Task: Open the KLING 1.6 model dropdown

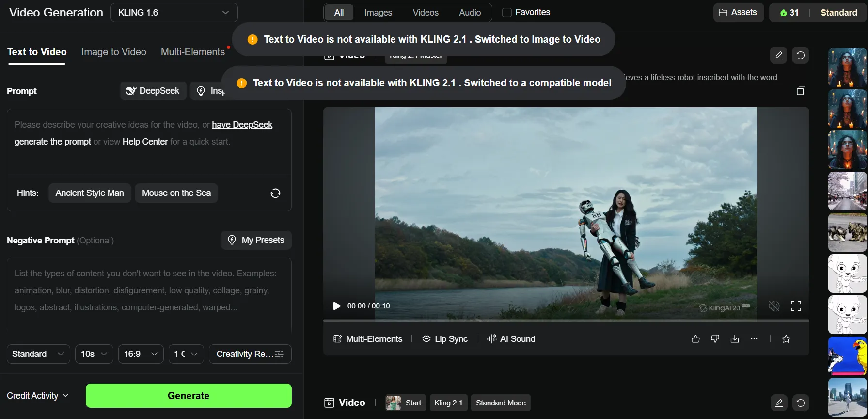Action: click(x=174, y=13)
